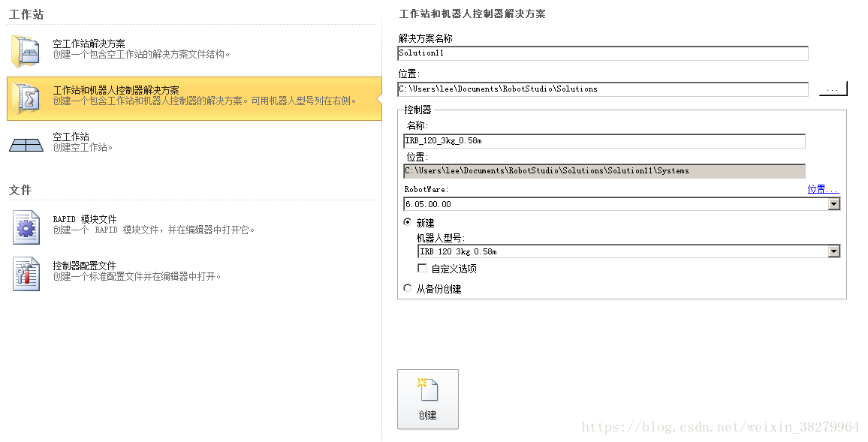Click the browse ... button for location
Viewport: 868px width, 442px height.
coord(833,89)
